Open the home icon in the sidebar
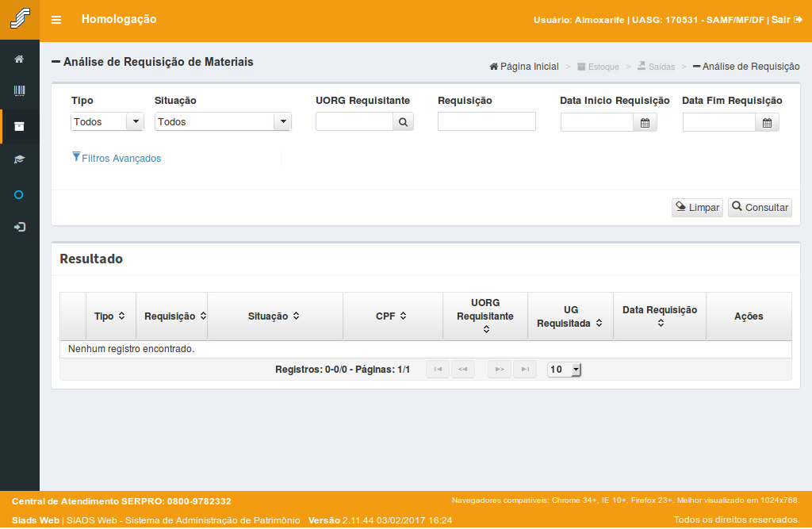The width and height of the screenshot is (812, 529). (x=19, y=59)
